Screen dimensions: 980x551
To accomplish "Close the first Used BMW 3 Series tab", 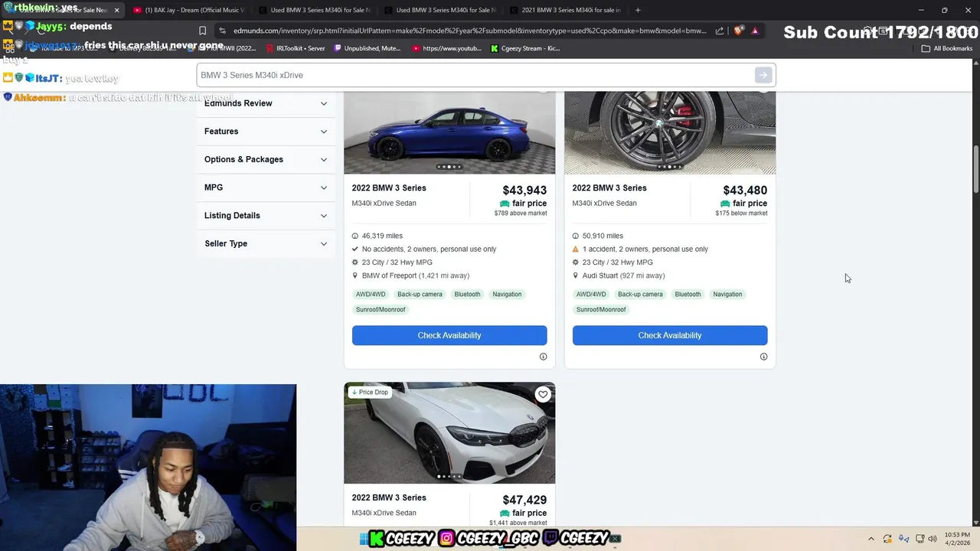I will (x=116, y=10).
